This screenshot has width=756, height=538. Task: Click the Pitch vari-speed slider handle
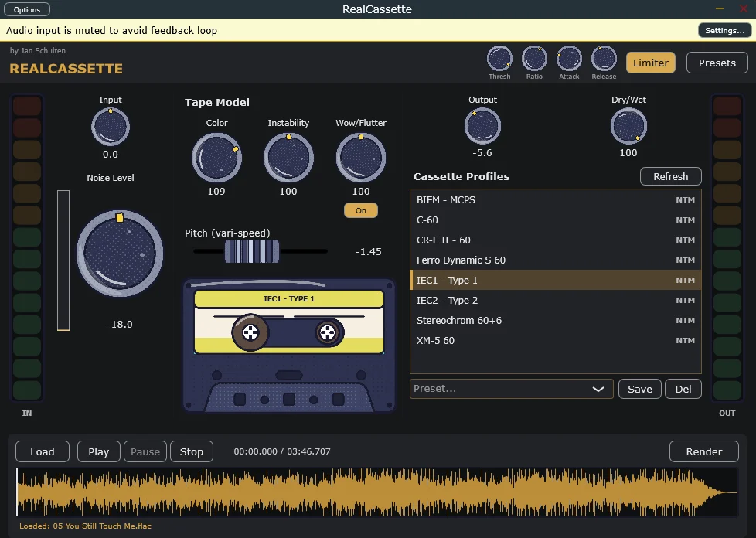tap(252, 251)
